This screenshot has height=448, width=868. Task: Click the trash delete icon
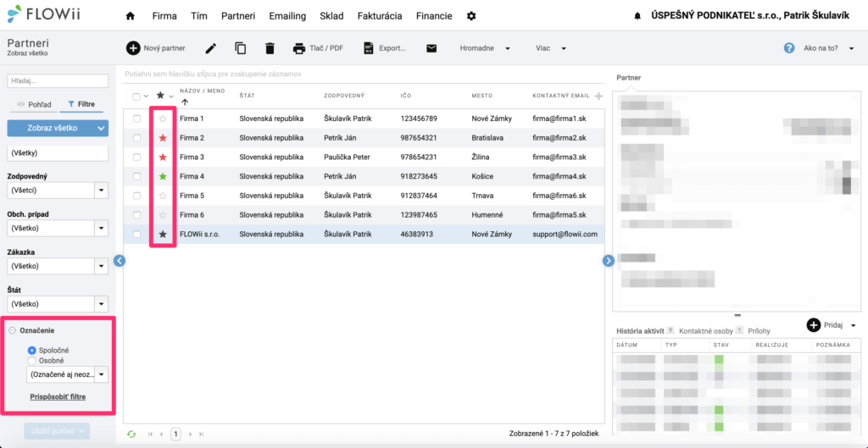pyautogui.click(x=270, y=48)
